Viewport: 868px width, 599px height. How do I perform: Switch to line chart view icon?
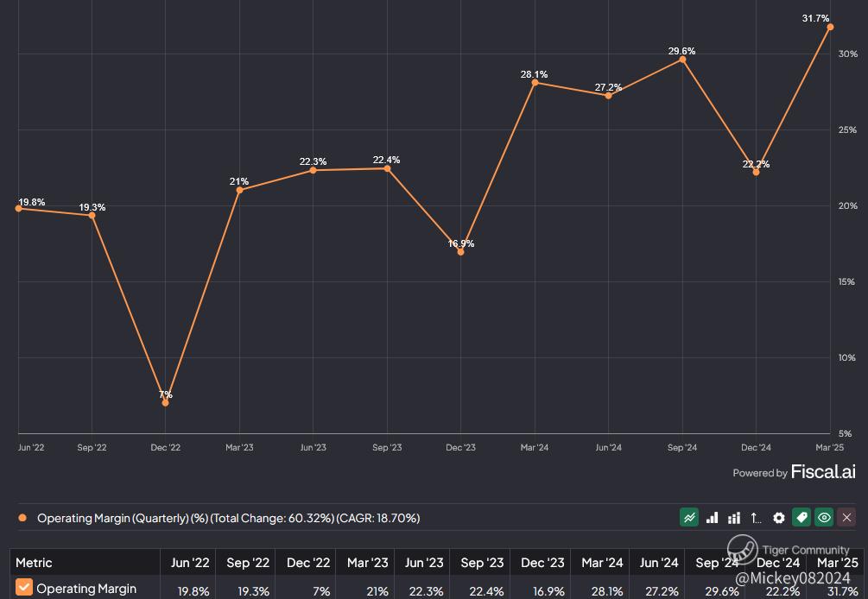689,518
